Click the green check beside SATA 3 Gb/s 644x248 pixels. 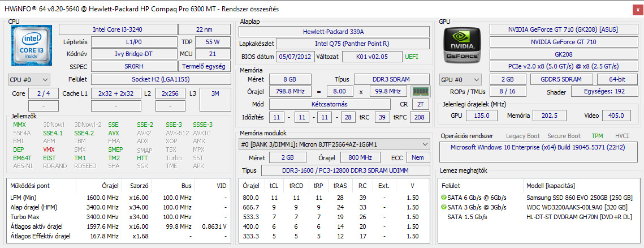point(443,207)
